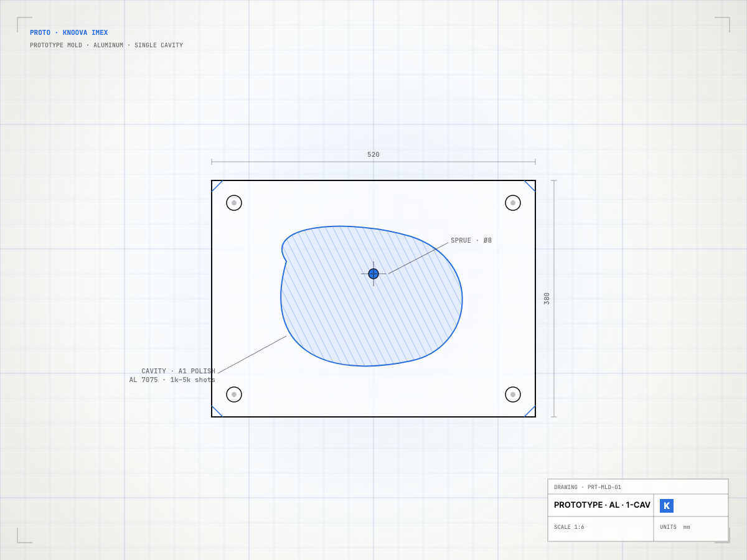Viewport: 747px width, 560px height.
Task: Click the blue K logo in title block
Action: [667, 506]
